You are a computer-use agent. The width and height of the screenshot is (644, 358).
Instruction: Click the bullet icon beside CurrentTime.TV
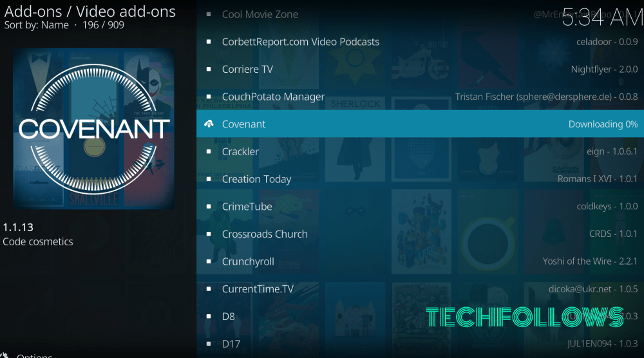point(209,288)
